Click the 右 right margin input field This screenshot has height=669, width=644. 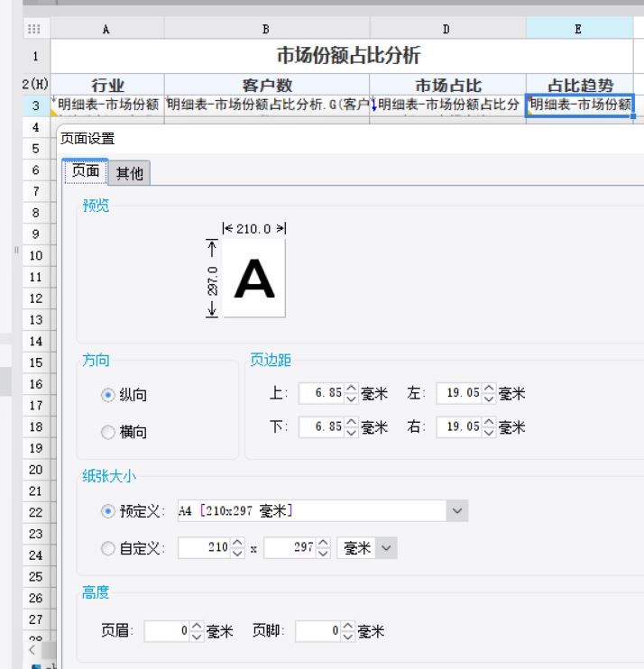(x=460, y=426)
